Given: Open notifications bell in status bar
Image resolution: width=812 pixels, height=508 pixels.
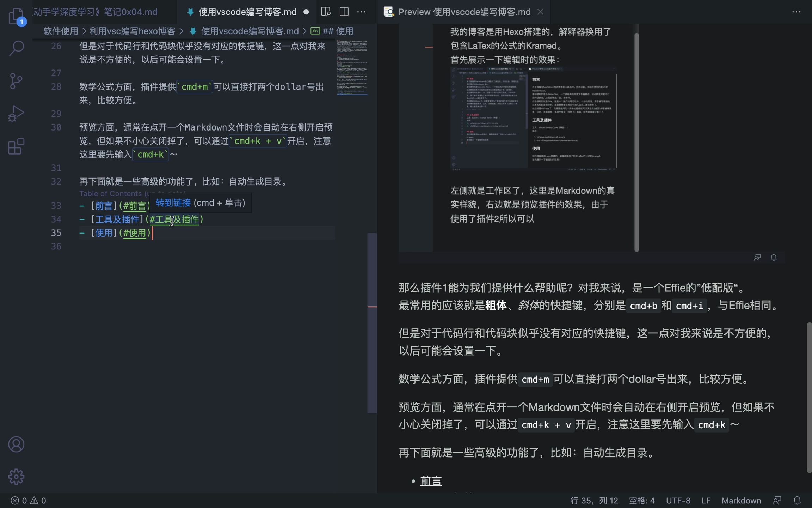Looking at the screenshot, I should point(797,500).
